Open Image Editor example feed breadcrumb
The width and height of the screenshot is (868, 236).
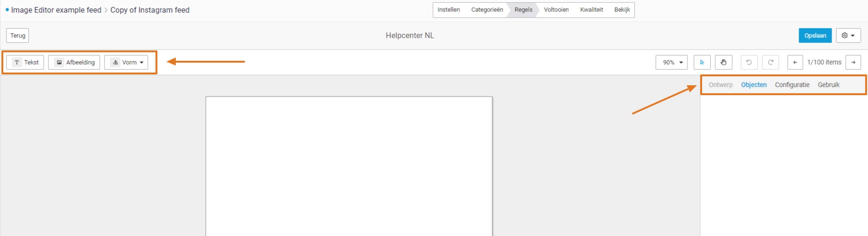coord(56,10)
